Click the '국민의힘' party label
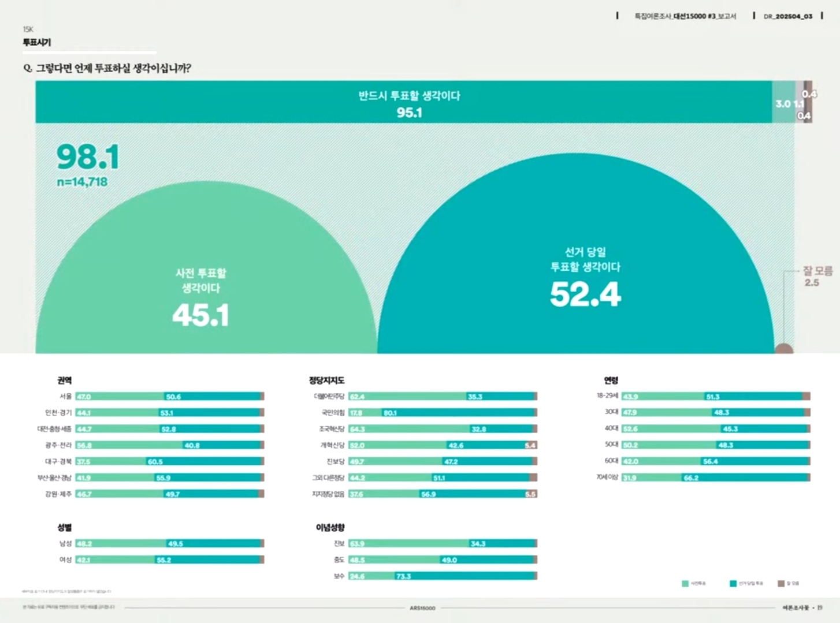 point(333,413)
